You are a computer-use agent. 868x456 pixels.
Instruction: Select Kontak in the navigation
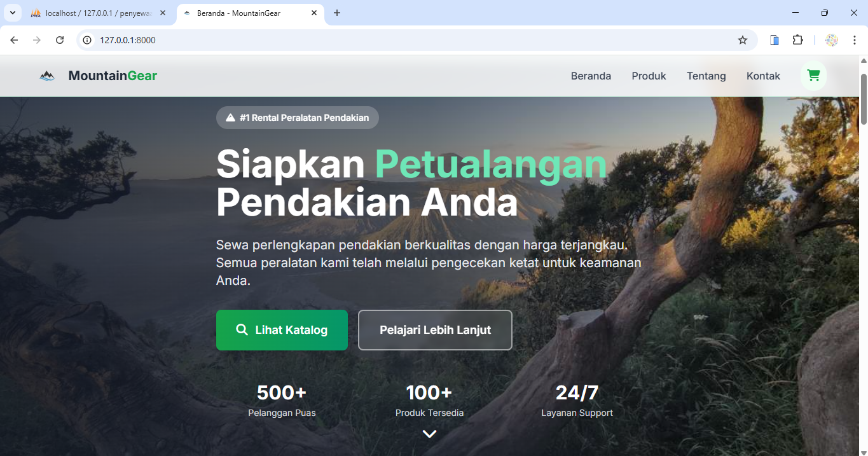click(763, 76)
